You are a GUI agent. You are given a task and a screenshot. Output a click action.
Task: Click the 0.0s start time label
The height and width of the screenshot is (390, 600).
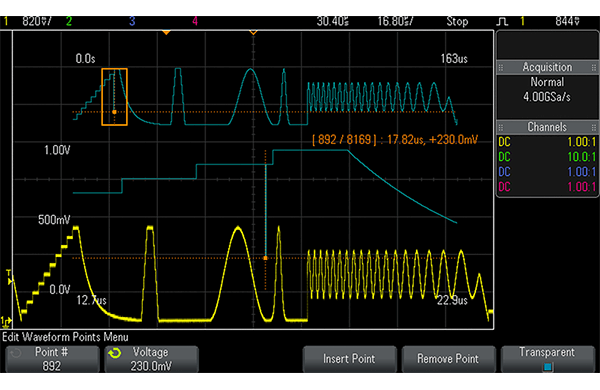click(x=85, y=59)
